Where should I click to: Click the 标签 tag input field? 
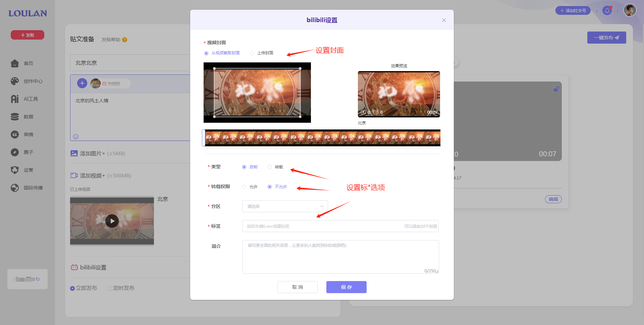pos(340,226)
